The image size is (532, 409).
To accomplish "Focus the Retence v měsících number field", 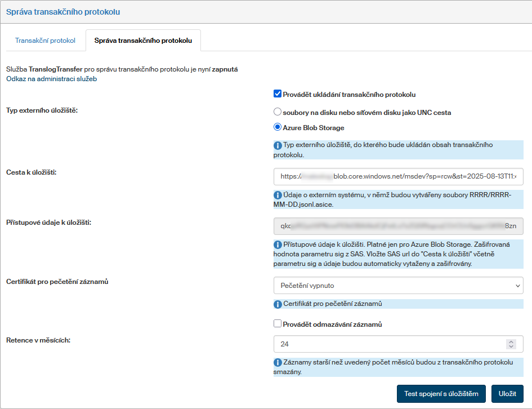I will (388, 344).
